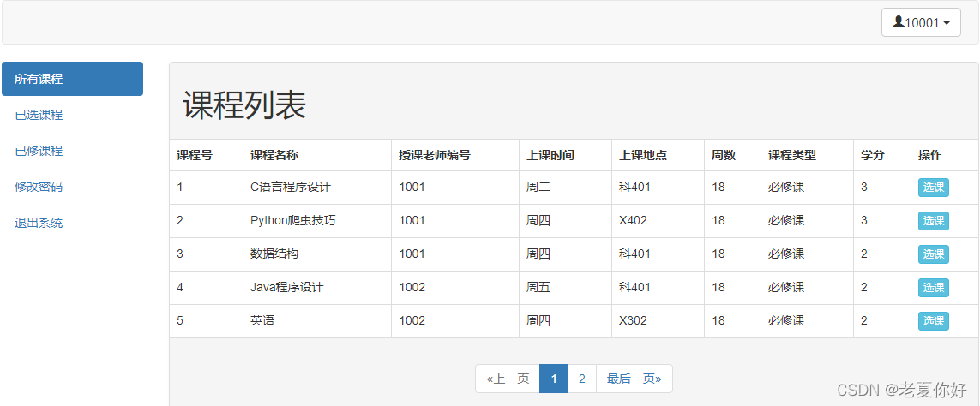The height and width of the screenshot is (406, 980).
Task: Click 选课 for 英语 course
Action: pyautogui.click(x=933, y=321)
